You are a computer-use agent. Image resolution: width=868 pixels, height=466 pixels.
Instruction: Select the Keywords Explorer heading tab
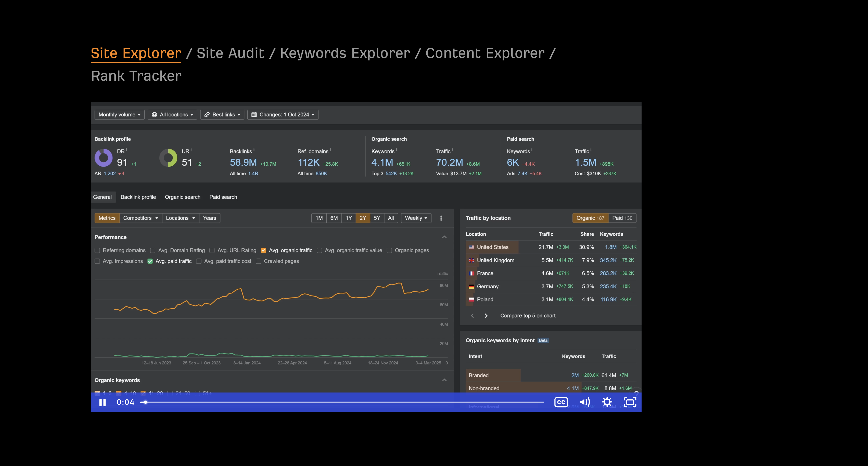point(345,53)
